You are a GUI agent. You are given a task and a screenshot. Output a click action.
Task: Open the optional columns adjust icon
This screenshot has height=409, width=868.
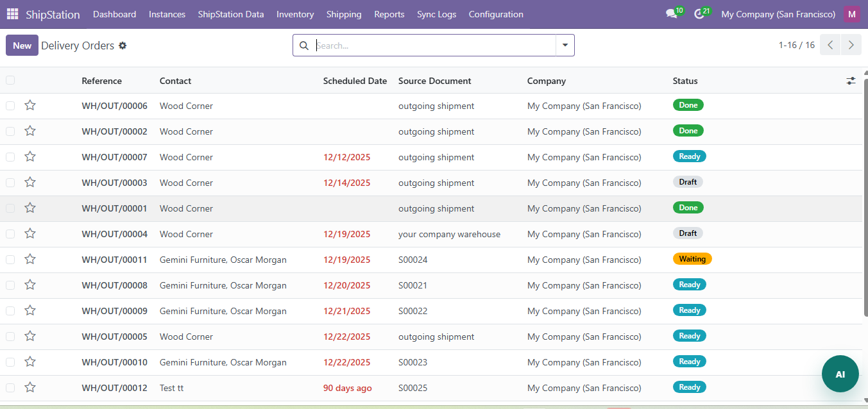851,81
